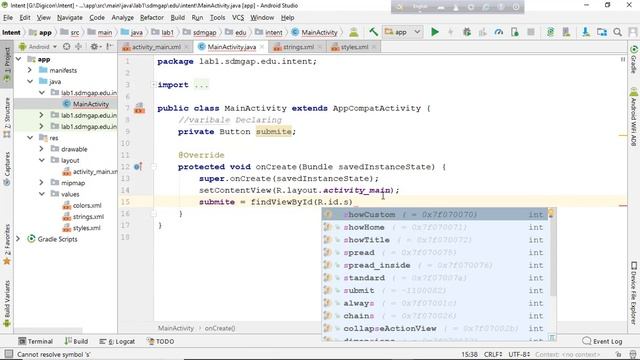This screenshot has width=640, height=360.
Task: Open colors.xml in the project tree
Action: coord(87,205)
